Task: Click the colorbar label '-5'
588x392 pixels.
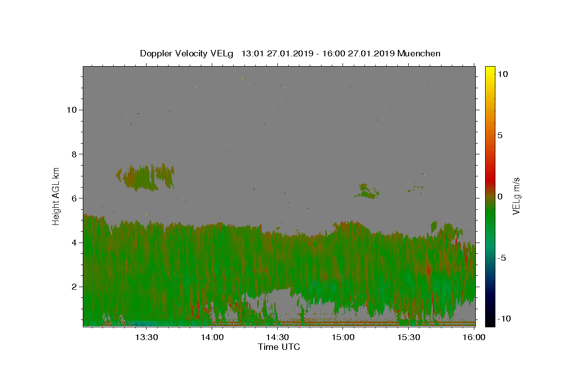Action: click(x=502, y=258)
